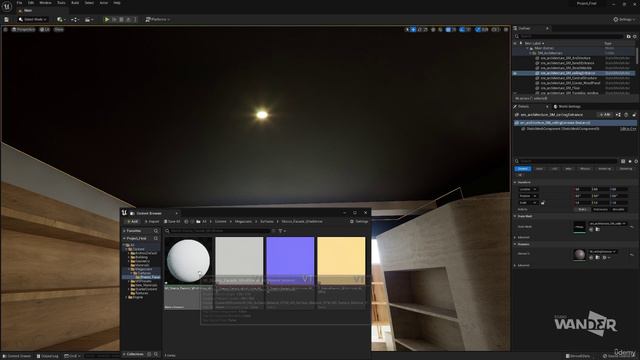The height and width of the screenshot is (360, 640).
Task: Click Save All in Content Browser
Action: 172,222
